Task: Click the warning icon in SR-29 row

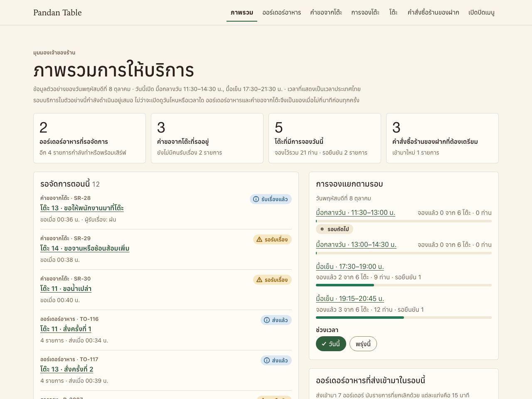Action: pos(259,240)
